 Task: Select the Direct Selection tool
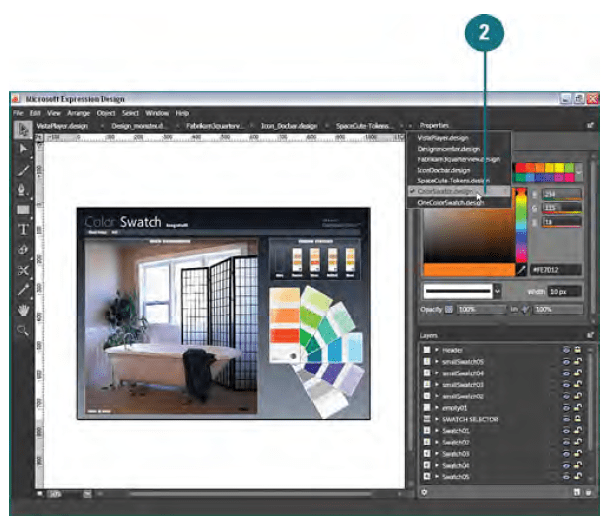23,149
